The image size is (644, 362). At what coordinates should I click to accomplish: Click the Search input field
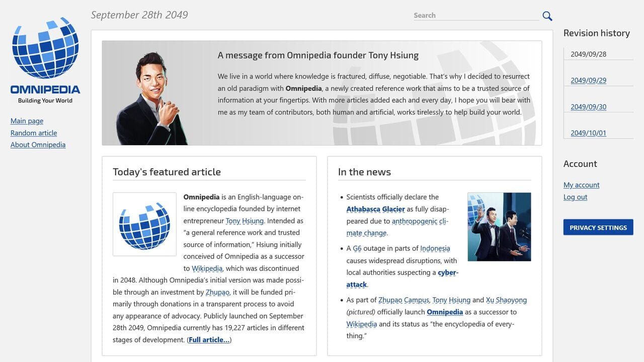tap(475, 15)
